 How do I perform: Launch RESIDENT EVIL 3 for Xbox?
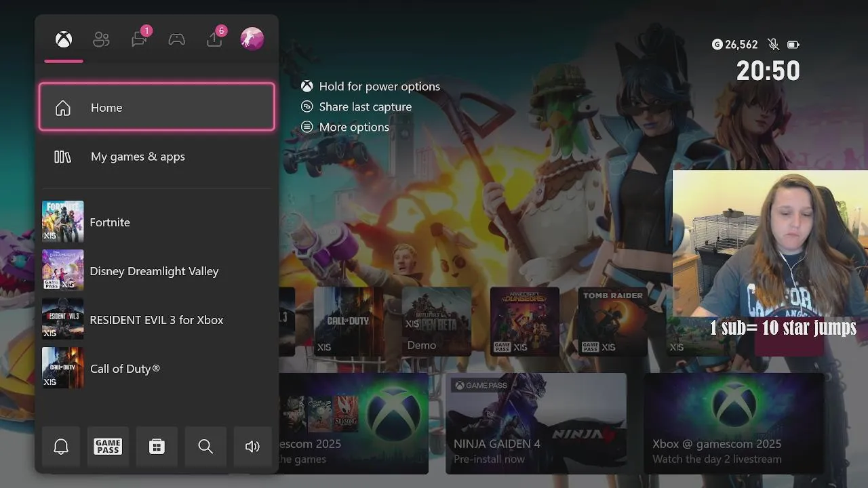tap(157, 319)
